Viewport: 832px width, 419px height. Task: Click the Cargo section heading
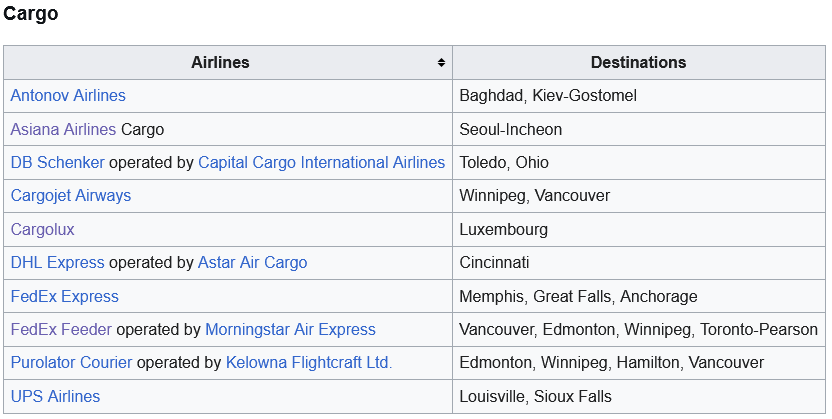pos(31,14)
